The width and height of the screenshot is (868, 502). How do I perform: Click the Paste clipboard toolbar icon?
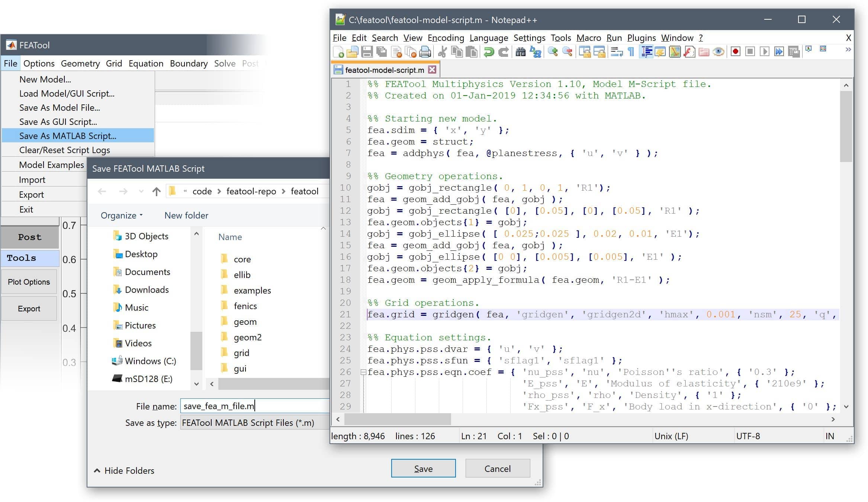click(x=472, y=52)
